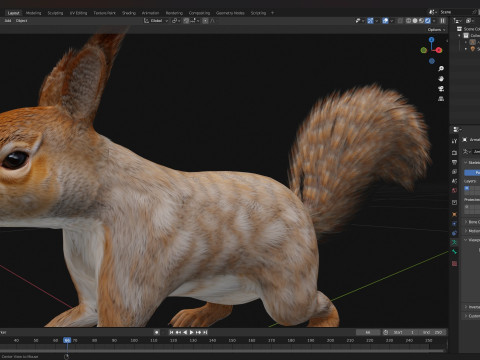Open the Object properties tab
Viewport: 480px width, 360px height.
pyautogui.click(x=454, y=214)
